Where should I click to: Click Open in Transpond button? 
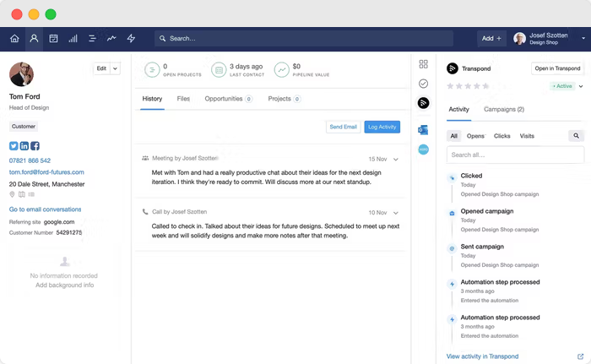(557, 68)
